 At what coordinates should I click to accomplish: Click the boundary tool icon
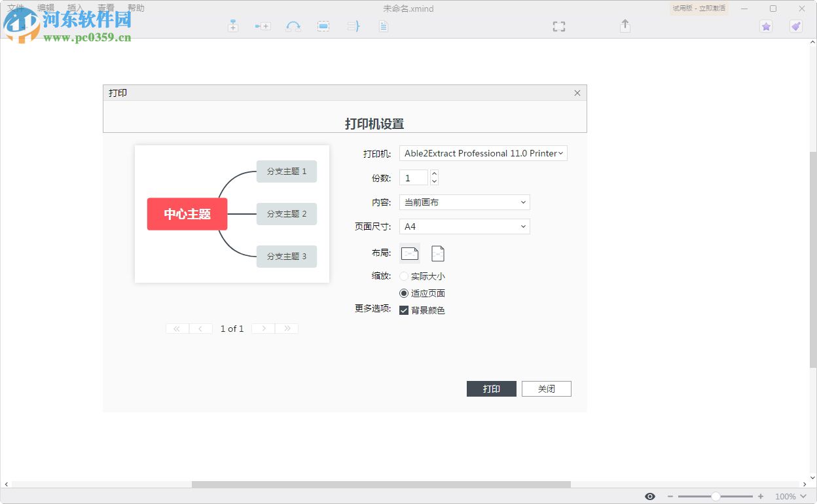pyautogui.click(x=323, y=26)
